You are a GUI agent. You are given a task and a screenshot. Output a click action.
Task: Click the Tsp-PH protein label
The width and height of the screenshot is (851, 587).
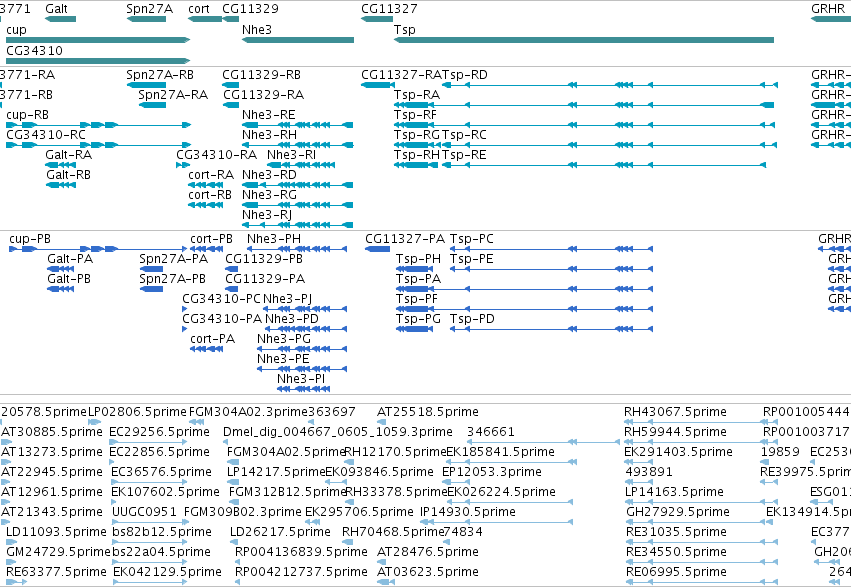point(418,259)
